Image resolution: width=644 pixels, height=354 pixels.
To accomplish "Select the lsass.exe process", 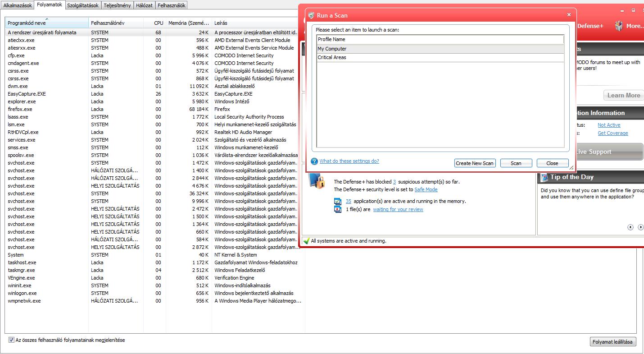I will coord(152,117).
